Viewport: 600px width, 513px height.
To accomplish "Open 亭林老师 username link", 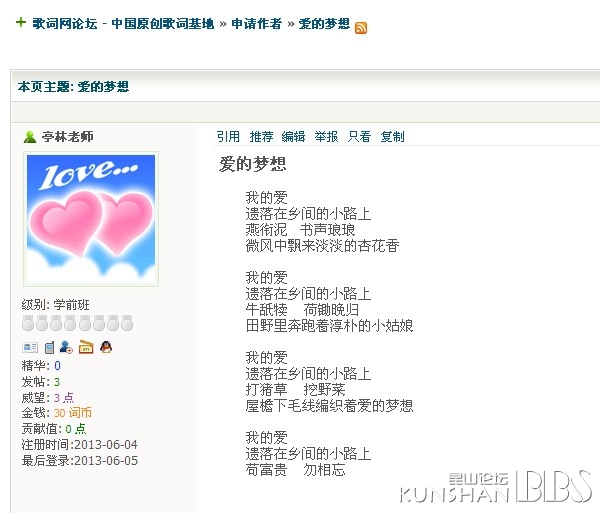I will coord(68,137).
